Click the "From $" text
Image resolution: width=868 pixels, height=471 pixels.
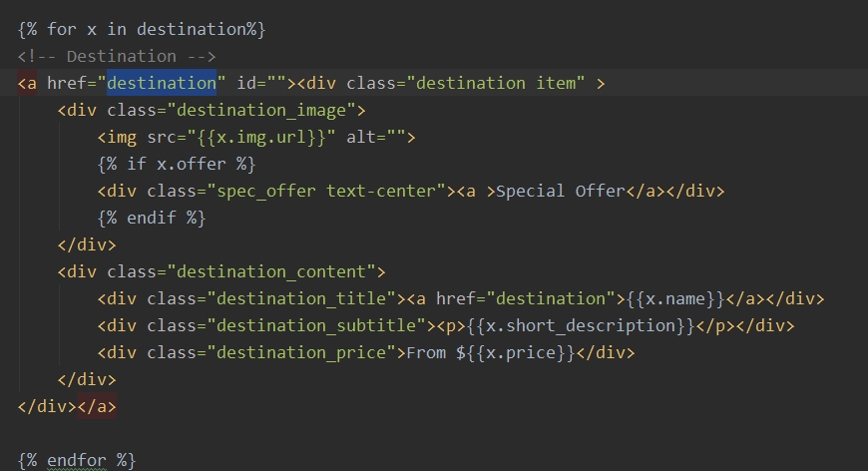pos(436,352)
